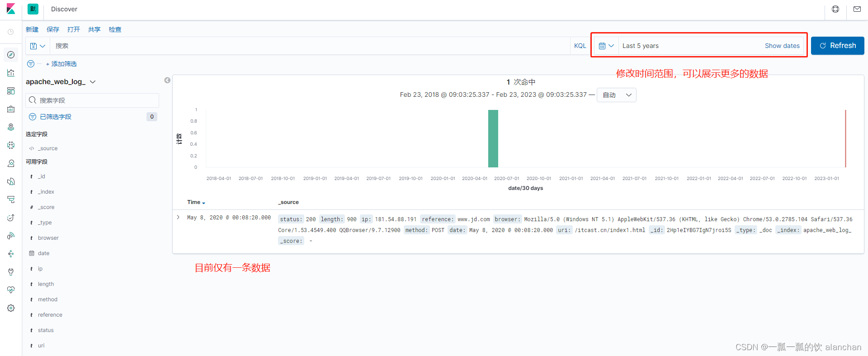Select the _score field
Screen dimensions: 868x356
(46, 207)
